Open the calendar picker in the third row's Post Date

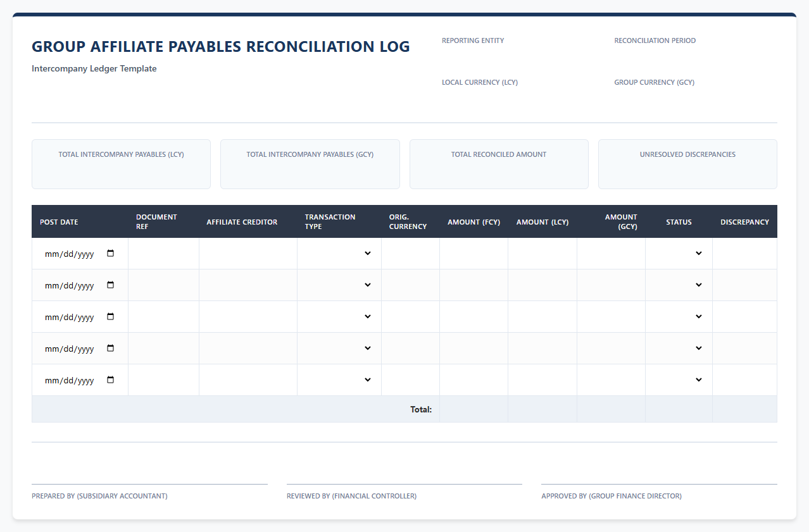click(111, 316)
